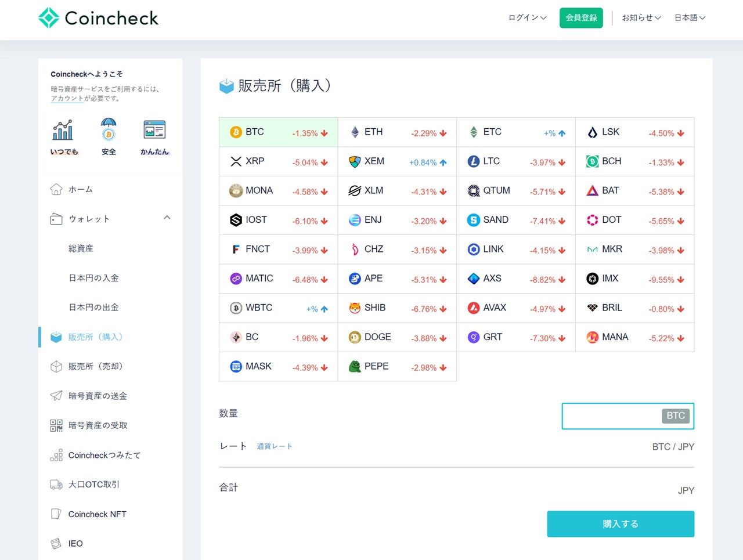Select the MATIC cell
This screenshot has height=560, width=743.
(279, 279)
